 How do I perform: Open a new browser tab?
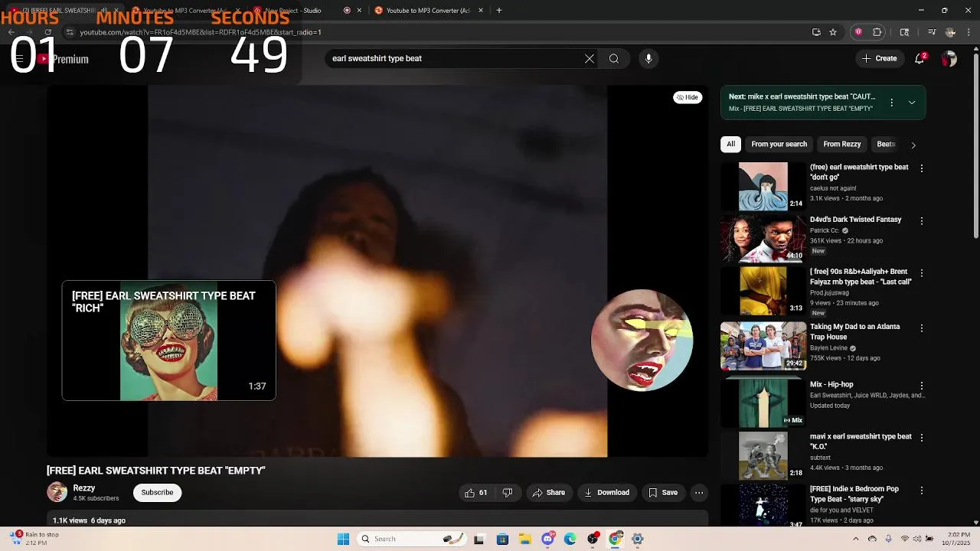point(499,11)
